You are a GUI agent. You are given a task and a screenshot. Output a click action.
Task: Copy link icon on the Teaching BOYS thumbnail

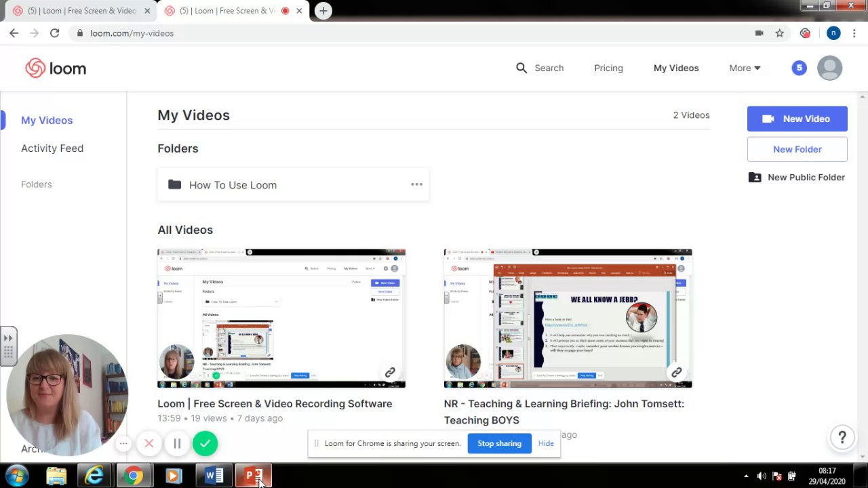coord(676,372)
